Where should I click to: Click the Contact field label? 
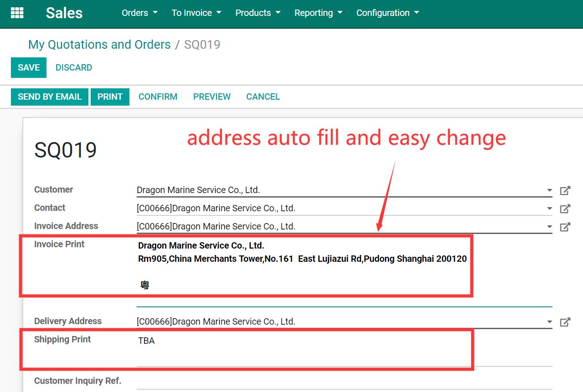tap(50, 208)
